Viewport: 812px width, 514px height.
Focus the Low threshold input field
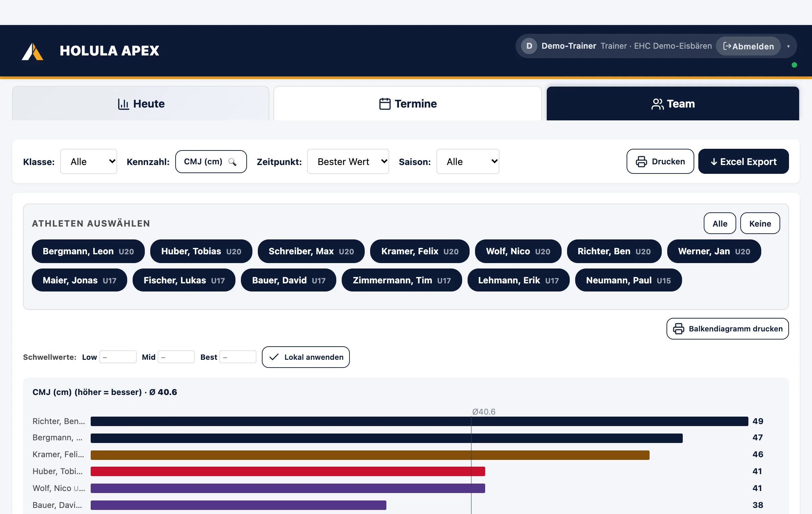point(118,357)
